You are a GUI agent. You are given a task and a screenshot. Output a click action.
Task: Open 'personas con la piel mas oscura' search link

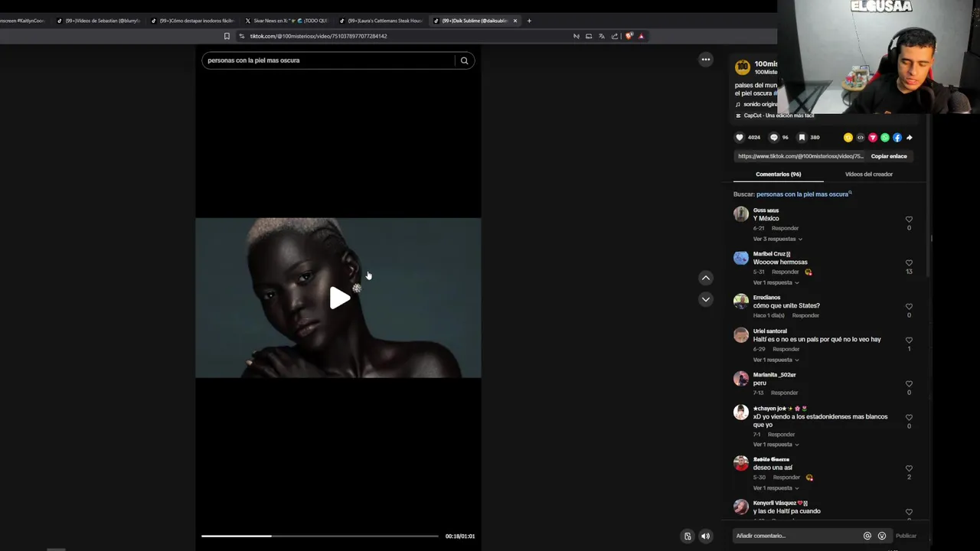point(802,194)
